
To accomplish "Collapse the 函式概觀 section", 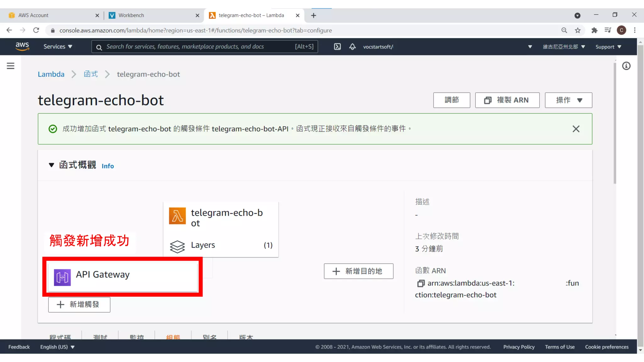I will point(52,165).
